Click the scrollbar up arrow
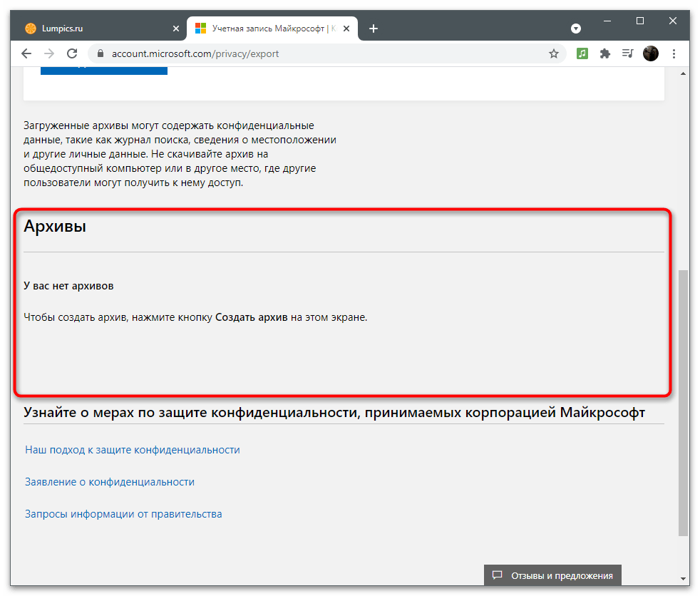This screenshot has height=596, width=700. tap(683, 73)
